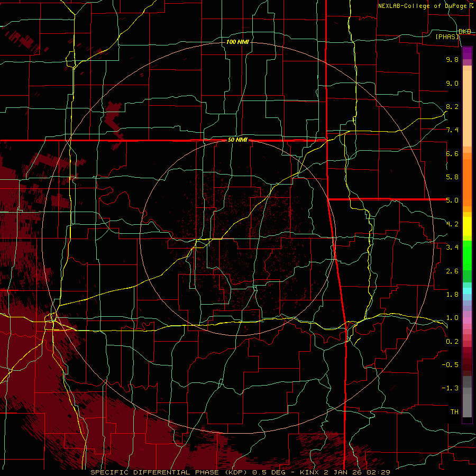Click the yellow swatch on the color bar

click(467, 226)
